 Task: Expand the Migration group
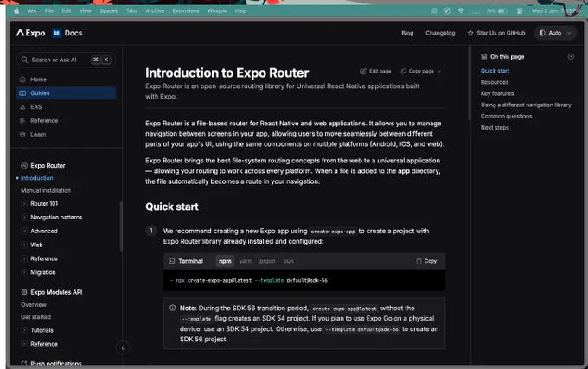(42, 273)
